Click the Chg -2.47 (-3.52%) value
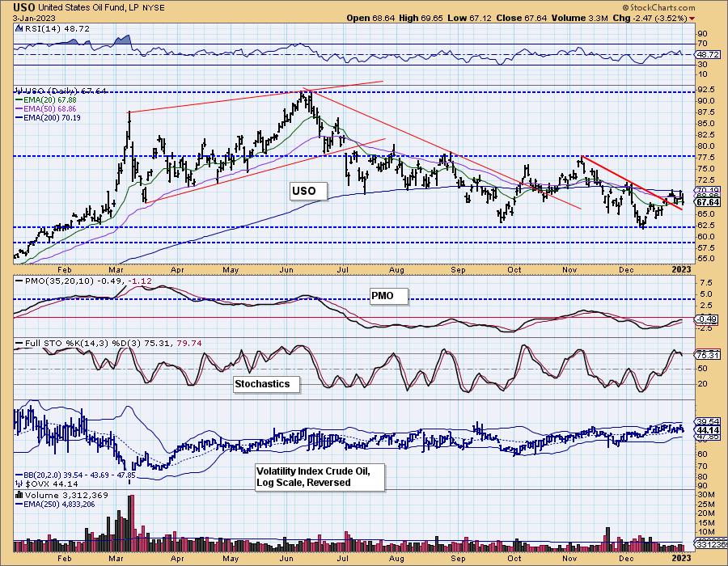This screenshot has width=728, height=566. 650,18
